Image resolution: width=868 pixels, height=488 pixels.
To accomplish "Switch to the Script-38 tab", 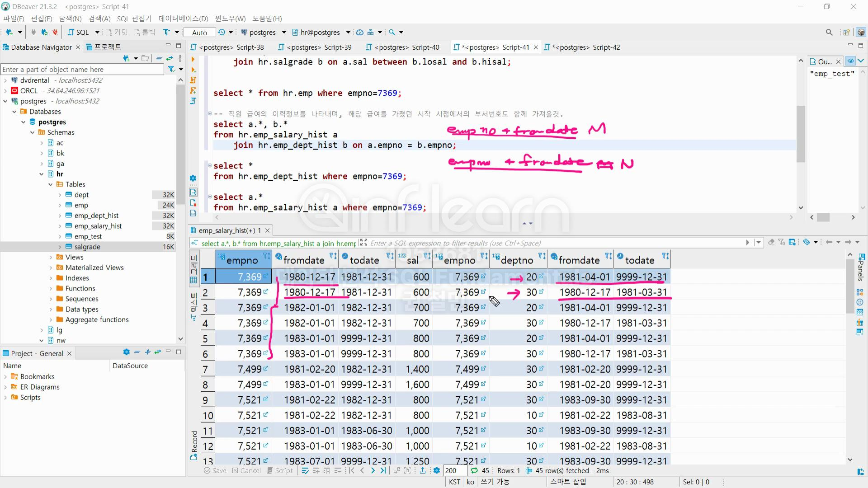I will click(x=226, y=47).
